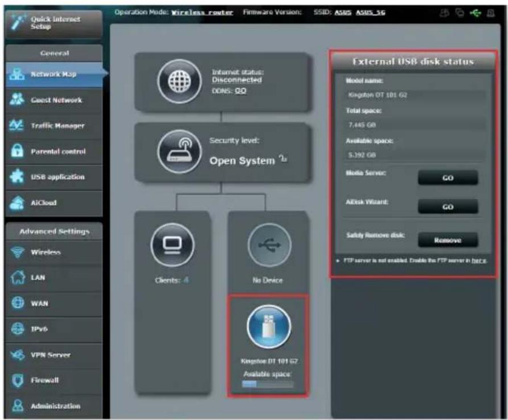Click the green USB status icon in header

476,13
